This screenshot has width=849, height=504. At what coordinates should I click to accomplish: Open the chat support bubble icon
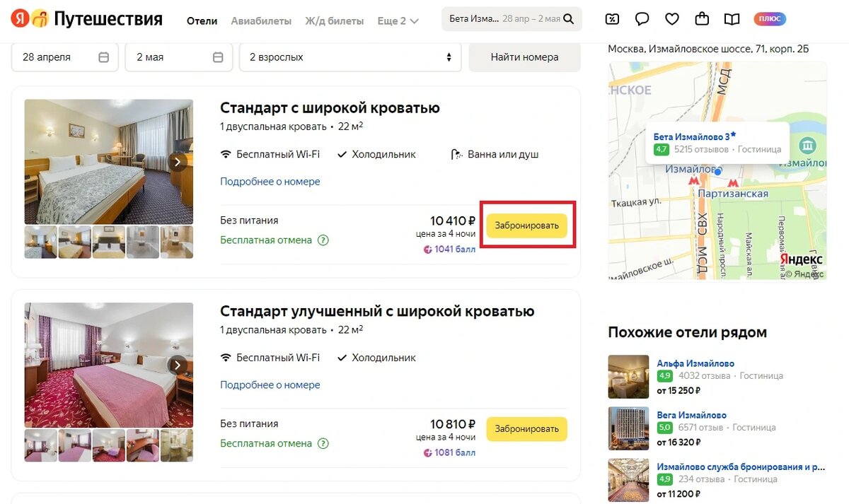[x=642, y=19]
